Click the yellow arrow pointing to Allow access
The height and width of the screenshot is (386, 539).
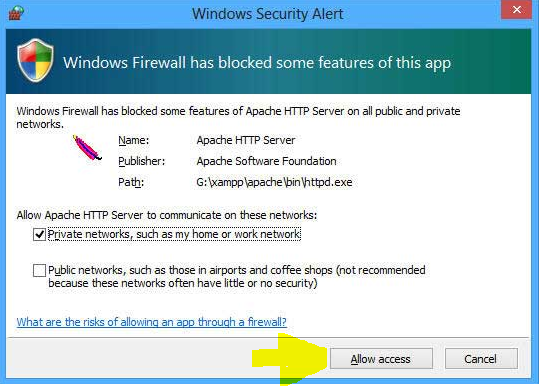289,359
